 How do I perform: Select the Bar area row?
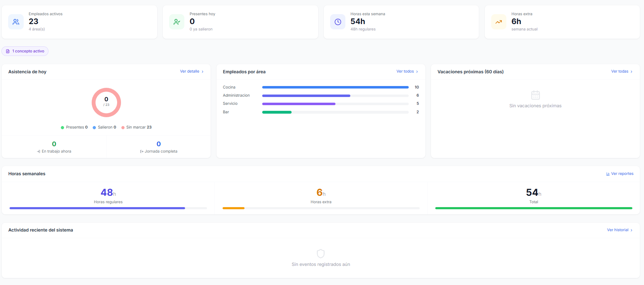(321, 112)
